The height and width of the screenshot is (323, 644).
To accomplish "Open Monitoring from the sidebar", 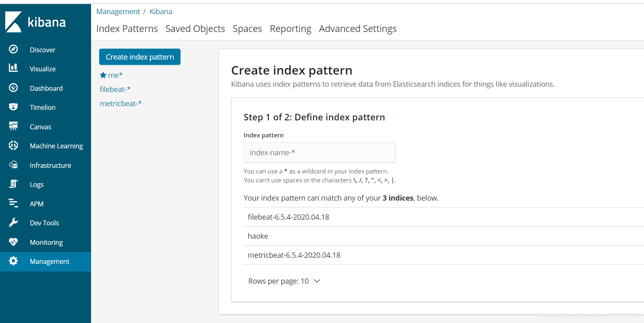I will pos(46,242).
